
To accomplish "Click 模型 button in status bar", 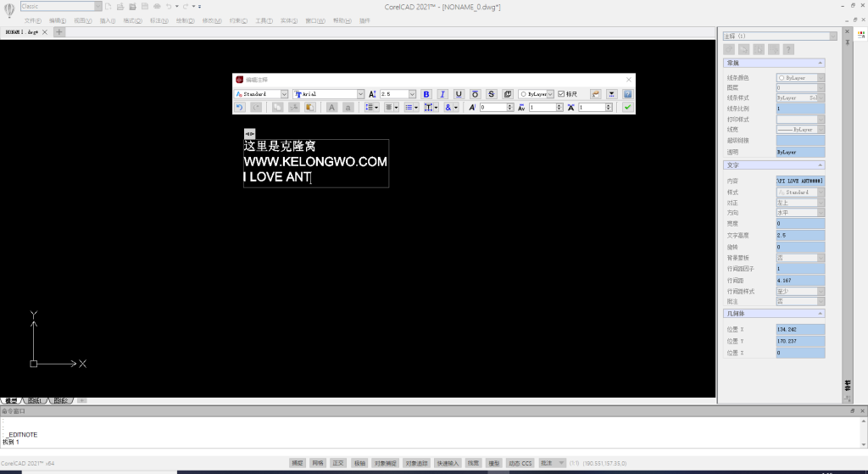I will point(494,463).
